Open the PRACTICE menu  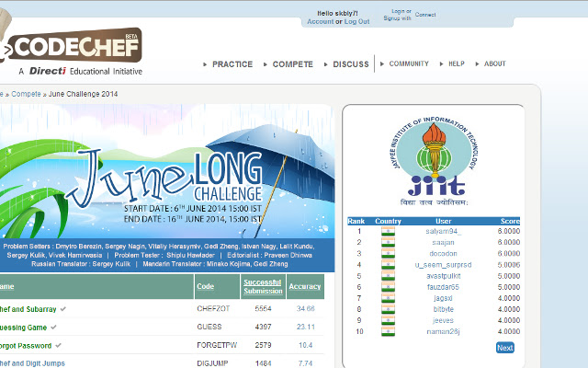(232, 64)
